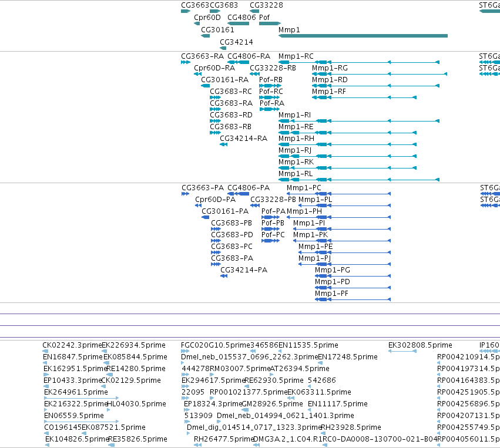Select EST CK02242.3prime label
Image resolution: width=500 pixels, height=448 pixels.
72,345
